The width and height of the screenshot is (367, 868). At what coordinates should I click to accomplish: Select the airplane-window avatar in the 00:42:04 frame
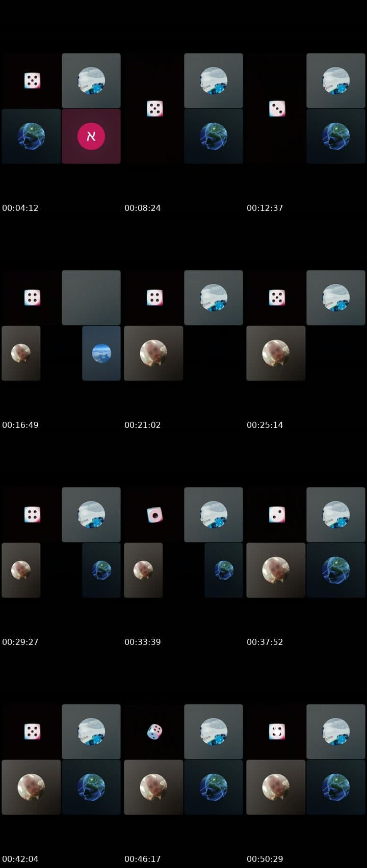91,731
